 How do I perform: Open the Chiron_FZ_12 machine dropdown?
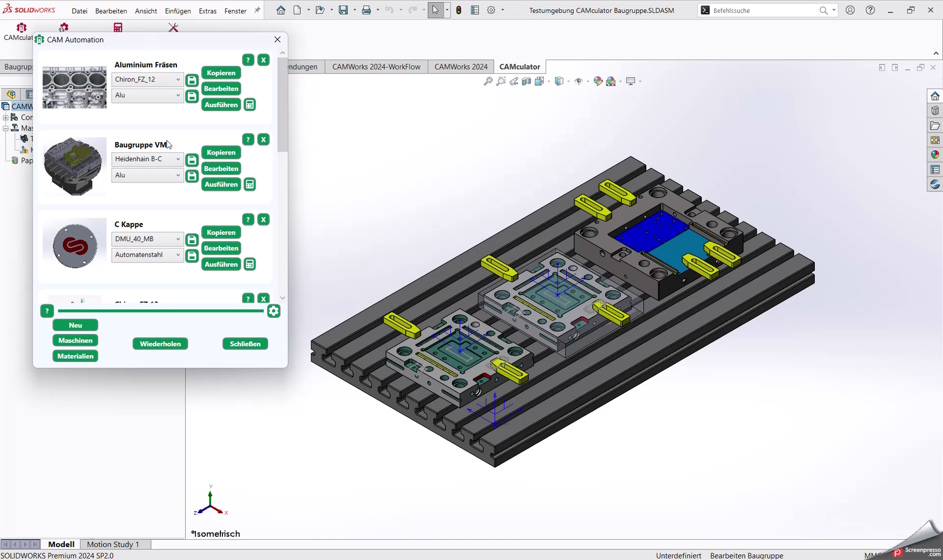tap(147, 79)
